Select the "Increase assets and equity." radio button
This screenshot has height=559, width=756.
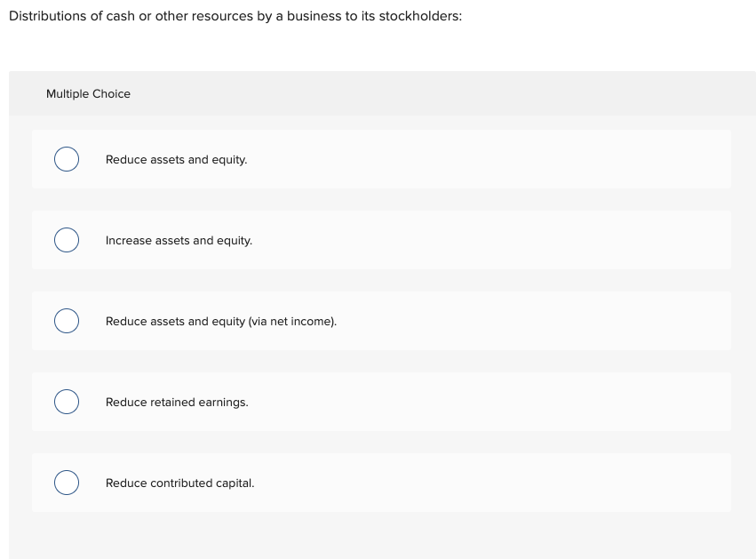(x=67, y=240)
